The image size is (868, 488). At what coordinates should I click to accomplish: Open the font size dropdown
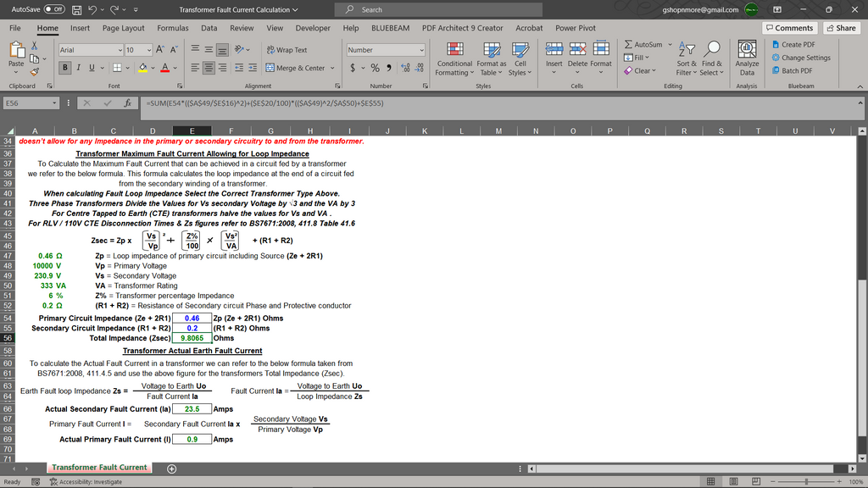tap(149, 50)
